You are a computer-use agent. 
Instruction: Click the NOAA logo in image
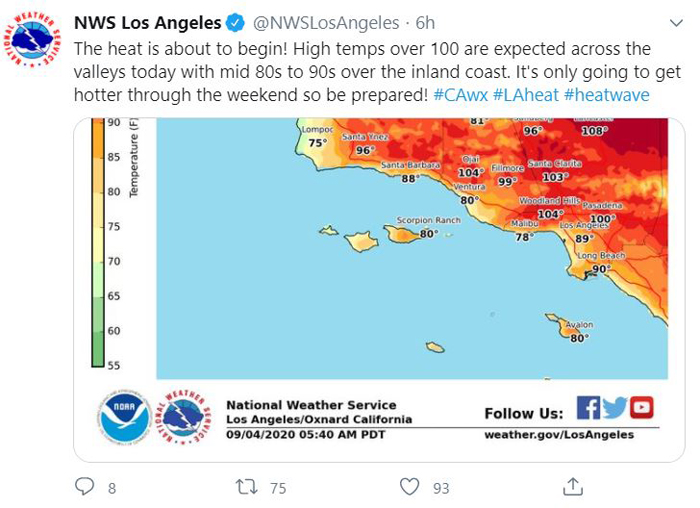[x=125, y=418]
